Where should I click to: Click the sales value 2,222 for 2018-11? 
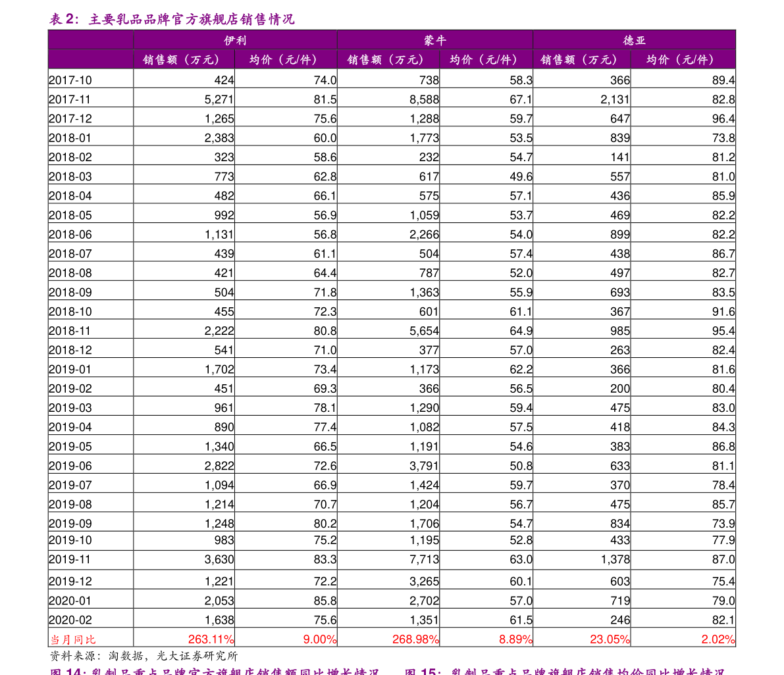point(219,332)
